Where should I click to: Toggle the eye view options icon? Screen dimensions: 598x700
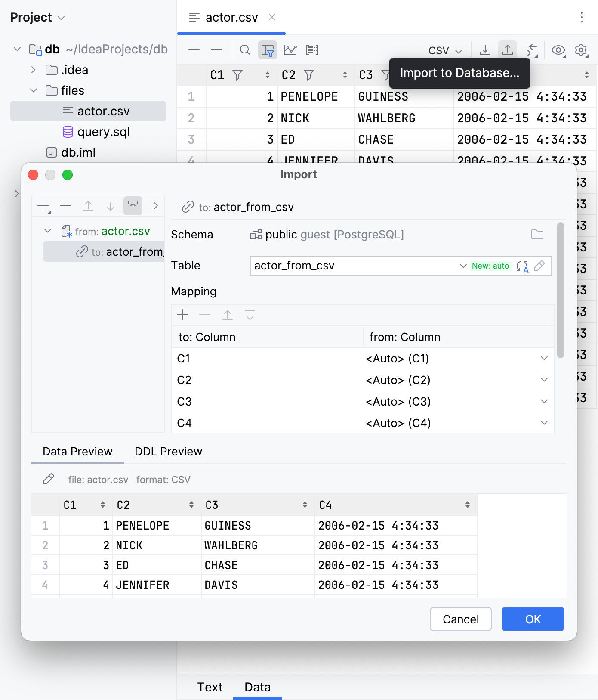coord(558,50)
